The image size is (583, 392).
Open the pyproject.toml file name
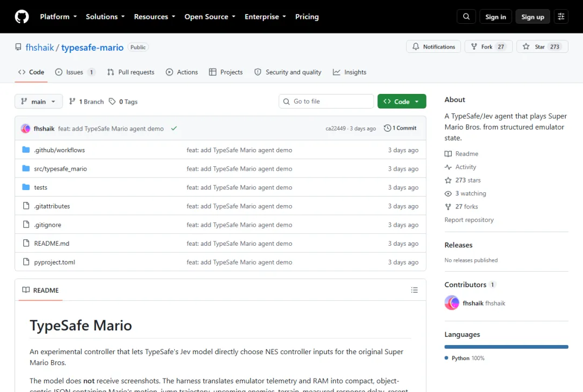pos(55,262)
